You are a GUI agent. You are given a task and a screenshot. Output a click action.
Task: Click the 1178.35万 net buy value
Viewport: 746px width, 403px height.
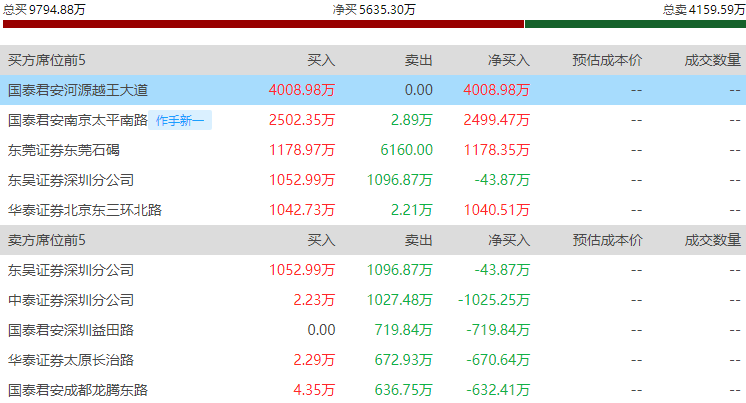pos(497,150)
